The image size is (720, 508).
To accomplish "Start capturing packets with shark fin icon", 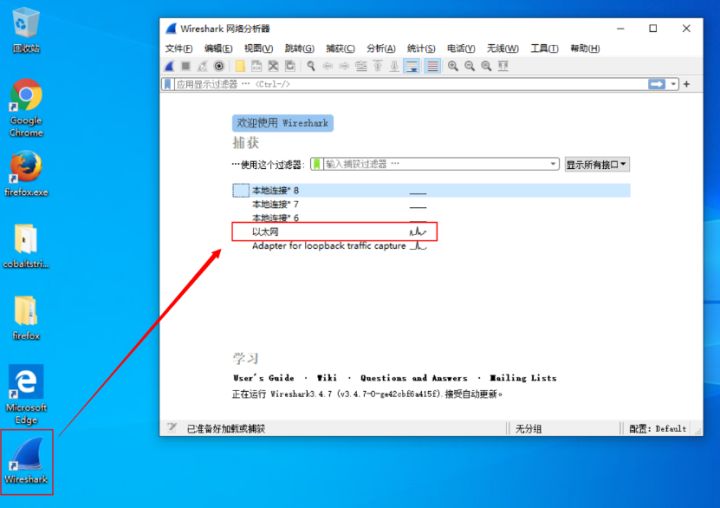I will tap(169, 66).
